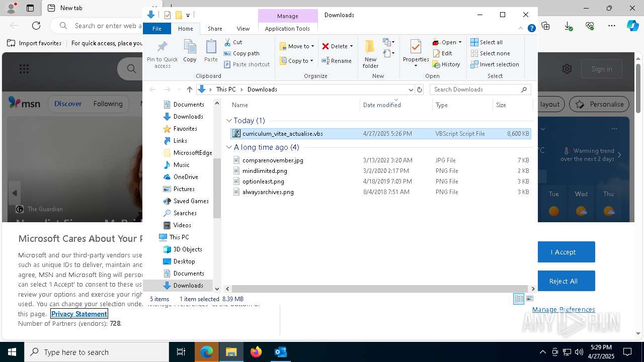Open Pictures in navigation pane
644x362 pixels.
click(184, 189)
